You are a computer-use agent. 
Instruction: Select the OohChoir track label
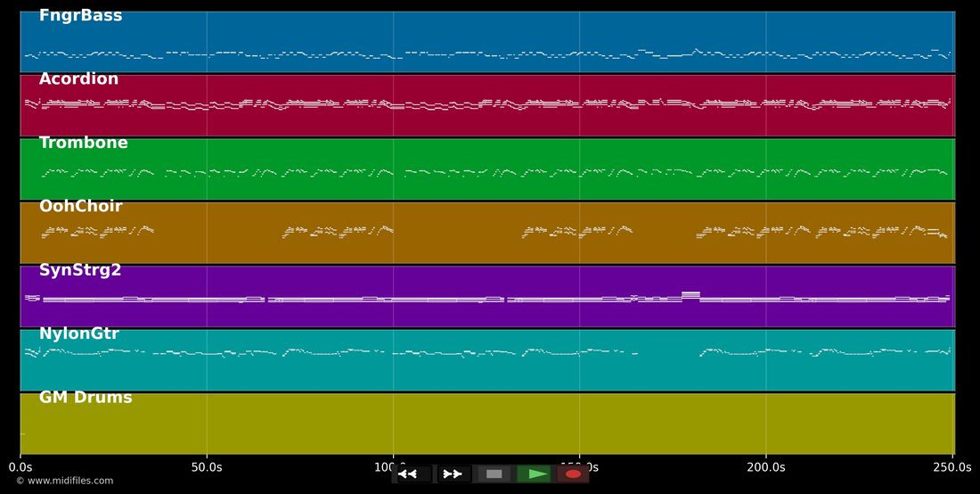80,206
